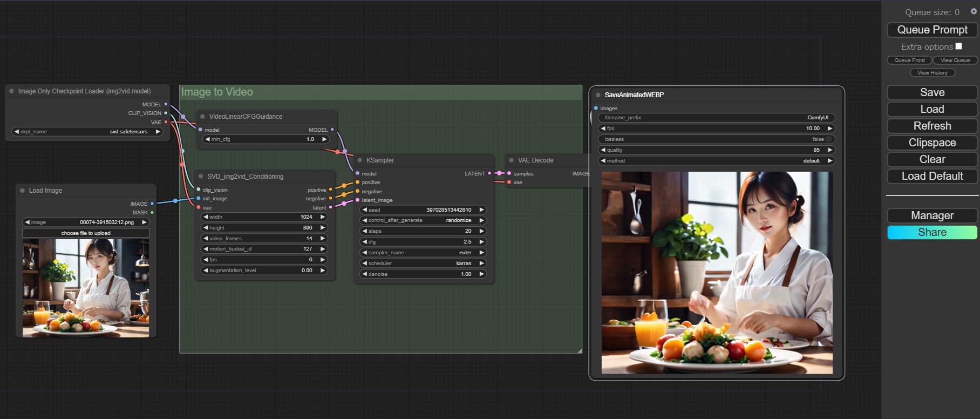Open the ckpt_name svd.safetensors selector

pyautogui.click(x=86, y=132)
